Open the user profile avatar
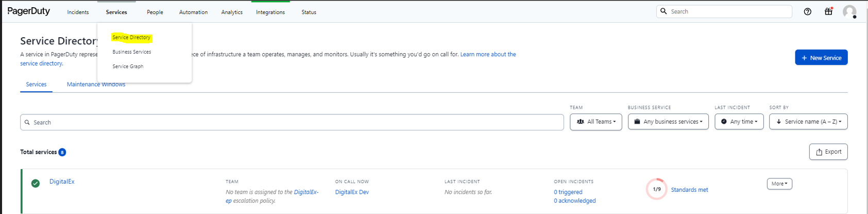Screen dimensions: 868x214 pos(849,11)
